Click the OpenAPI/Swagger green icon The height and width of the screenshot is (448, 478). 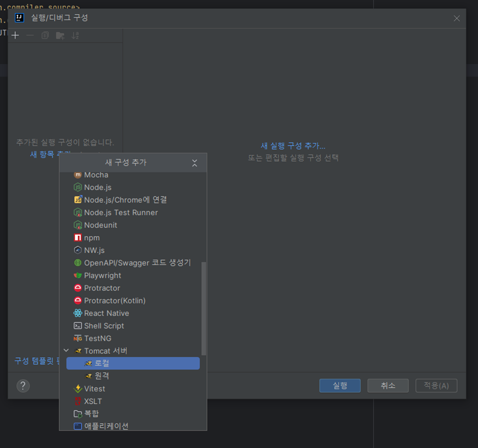tap(78, 263)
